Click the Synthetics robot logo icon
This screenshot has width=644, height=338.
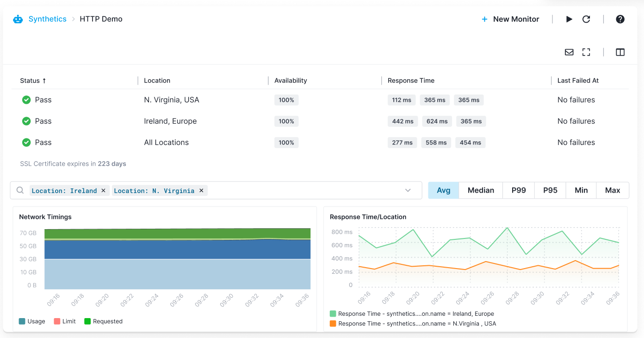(x=18, y=19)
